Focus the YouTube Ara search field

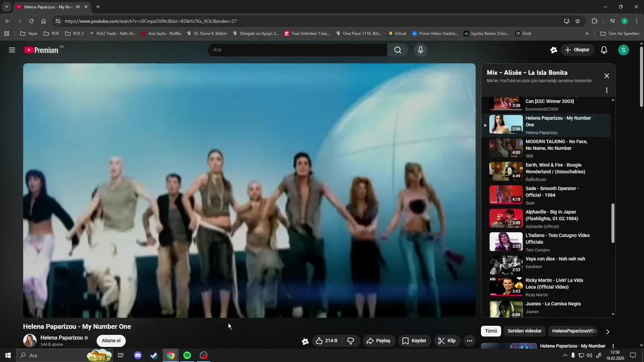297,50
